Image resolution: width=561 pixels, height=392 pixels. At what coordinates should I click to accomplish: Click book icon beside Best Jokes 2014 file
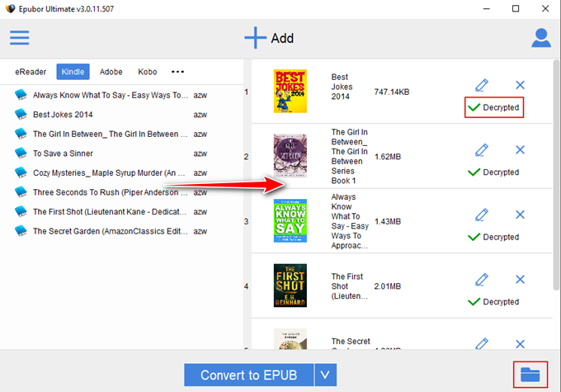[21, 114]
